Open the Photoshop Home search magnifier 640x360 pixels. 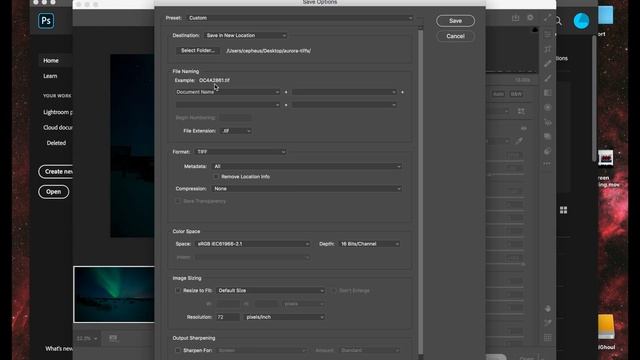pos(558,21)
